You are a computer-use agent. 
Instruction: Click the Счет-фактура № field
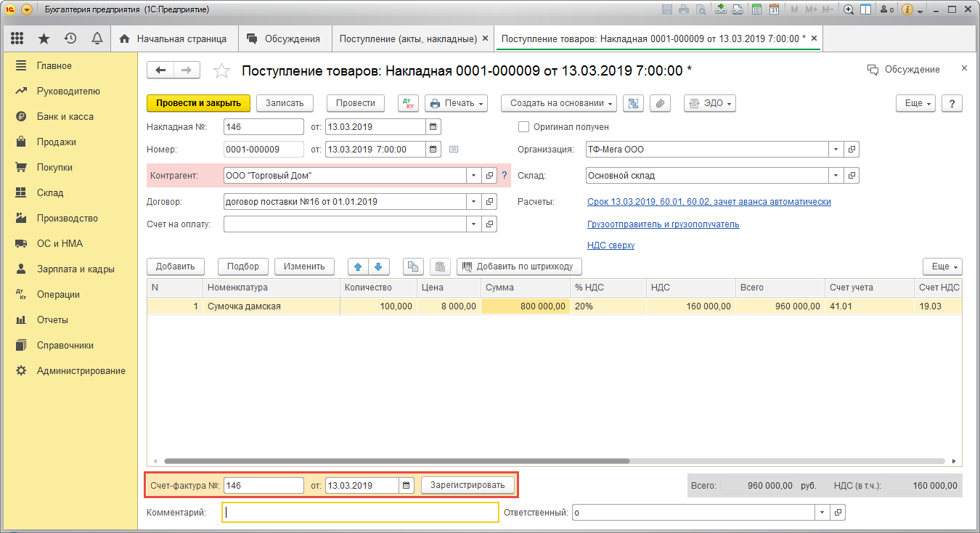pos(264,485)
